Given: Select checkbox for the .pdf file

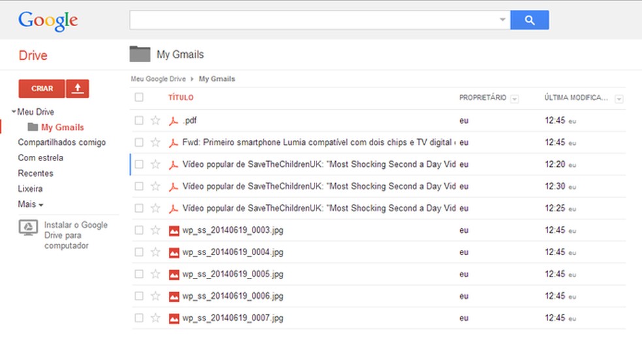Looking at the screenshot, I should (x=139, y=120).
